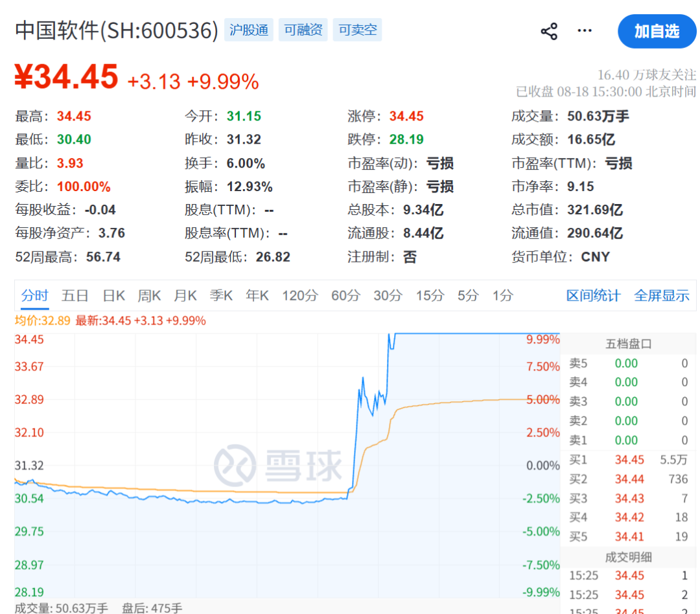Click the intraday price chart area
Screen dimensions: 700x614
pos(287,464)
